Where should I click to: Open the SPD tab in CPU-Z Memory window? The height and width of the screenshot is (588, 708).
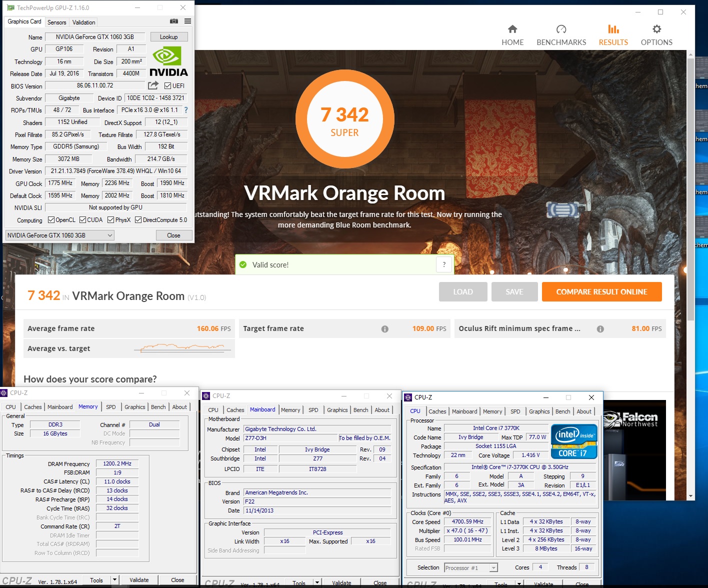(111, 407)
